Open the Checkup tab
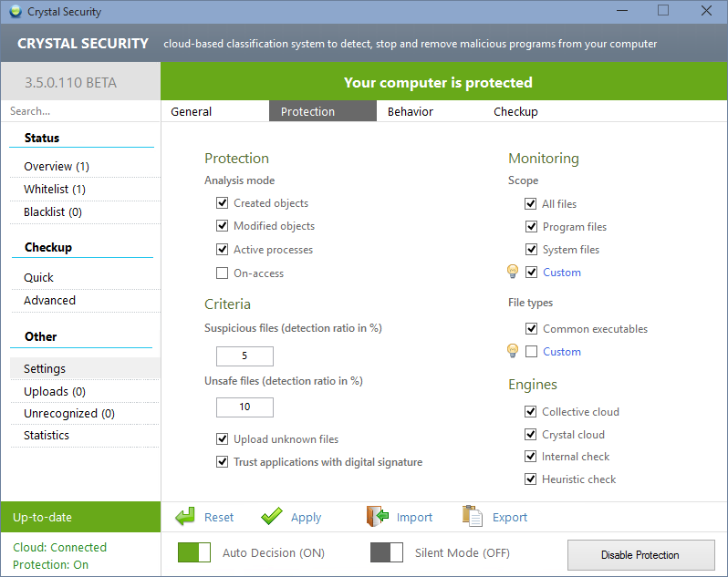This screenshot has width=728, height=577. [515, 111]
